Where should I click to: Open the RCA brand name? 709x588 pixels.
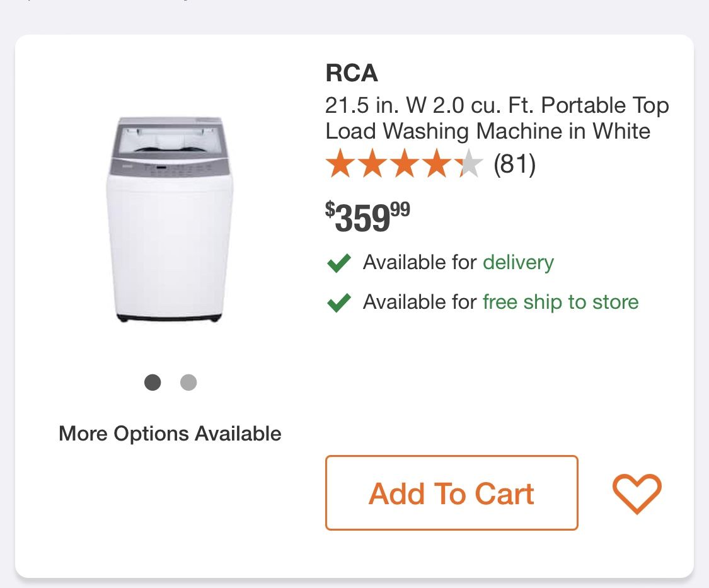pyautogui.click(x=352, y=74)
